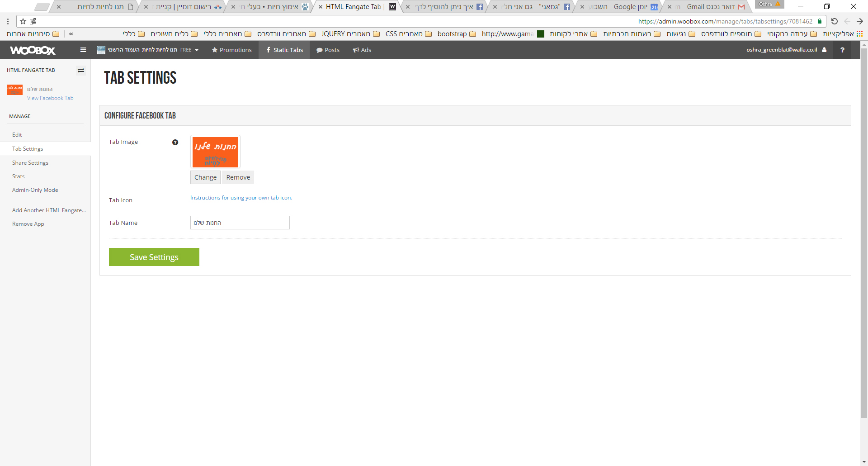Open instructions for using your own tab icon
This screenshot has height=466, width=868.
pos(241,198)
